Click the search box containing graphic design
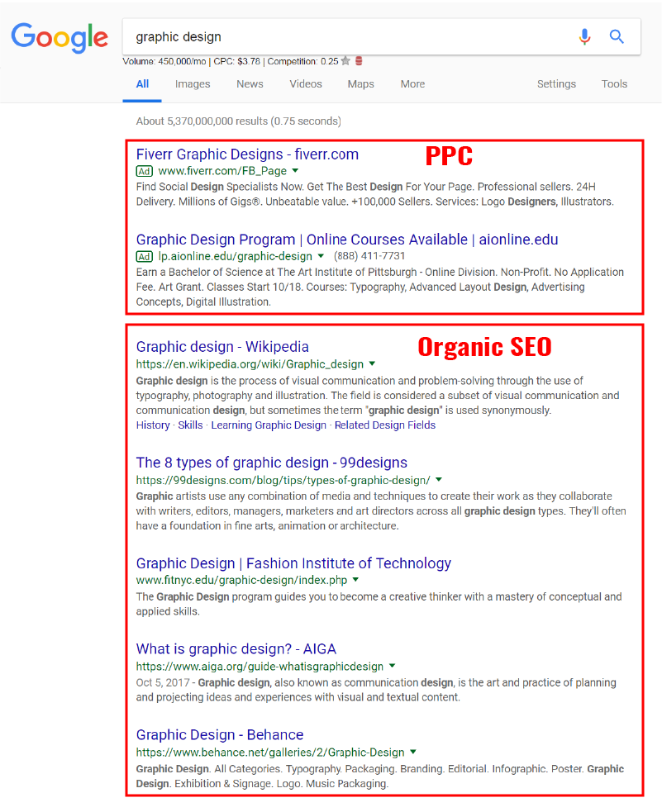Viewport: 662px width, 812px height. tap(347, 37)
